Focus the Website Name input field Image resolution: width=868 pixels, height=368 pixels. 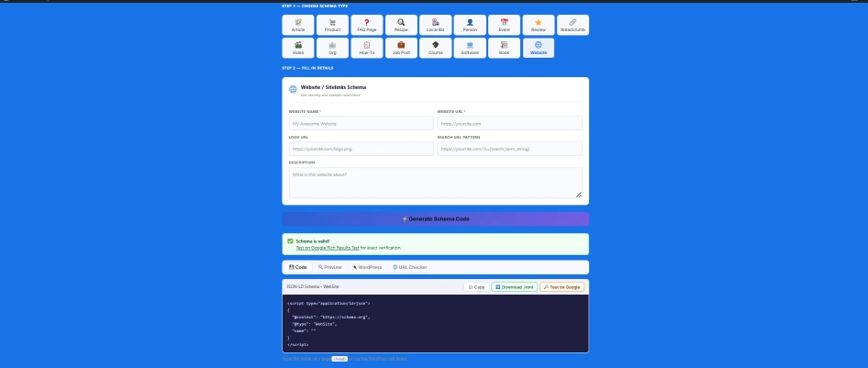[361, 123]
